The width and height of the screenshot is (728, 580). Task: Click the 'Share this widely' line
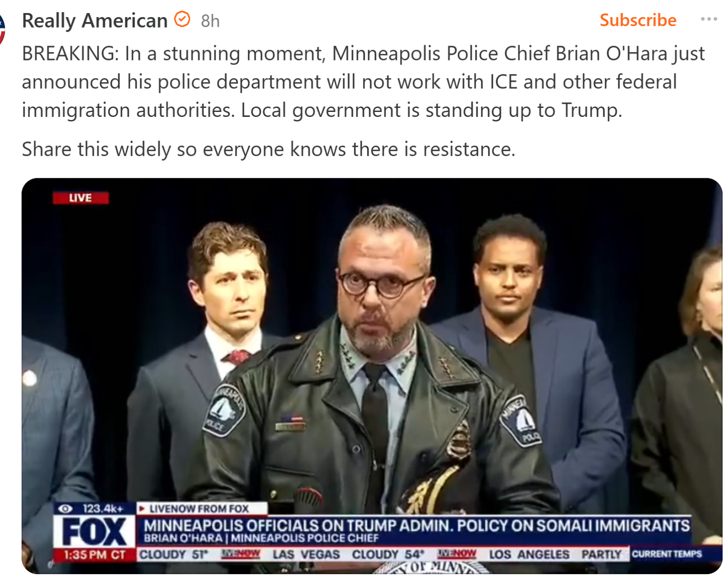tap(268, 149)
